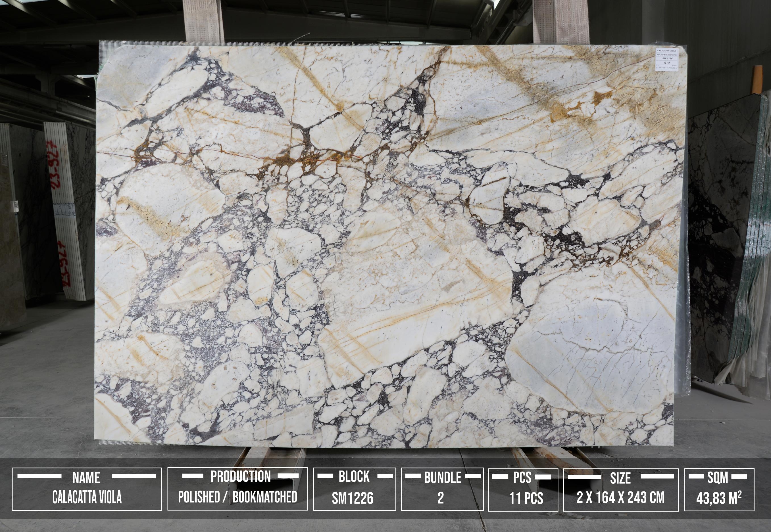
Task: Click the BLOCK heading label
Action: (354, 477)
